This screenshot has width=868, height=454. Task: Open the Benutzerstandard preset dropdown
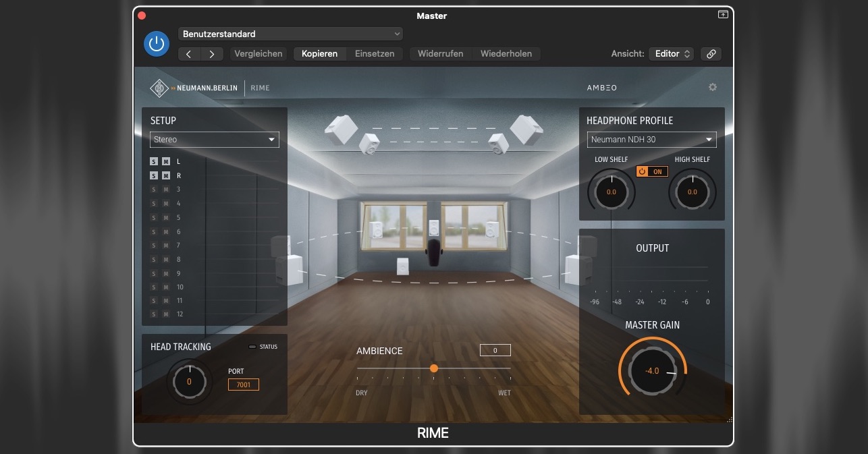(290, 34)
